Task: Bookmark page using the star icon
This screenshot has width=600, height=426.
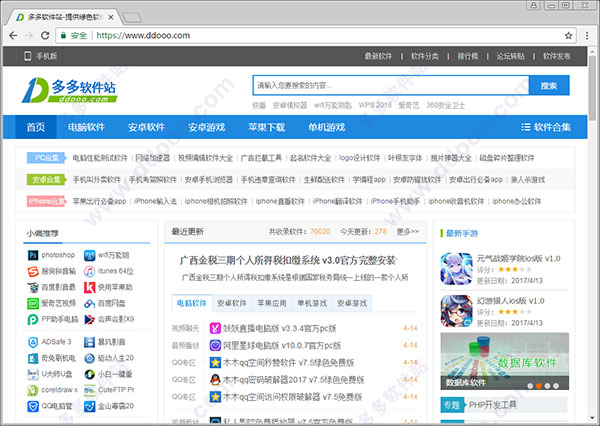Action: [x=560, y=34]
